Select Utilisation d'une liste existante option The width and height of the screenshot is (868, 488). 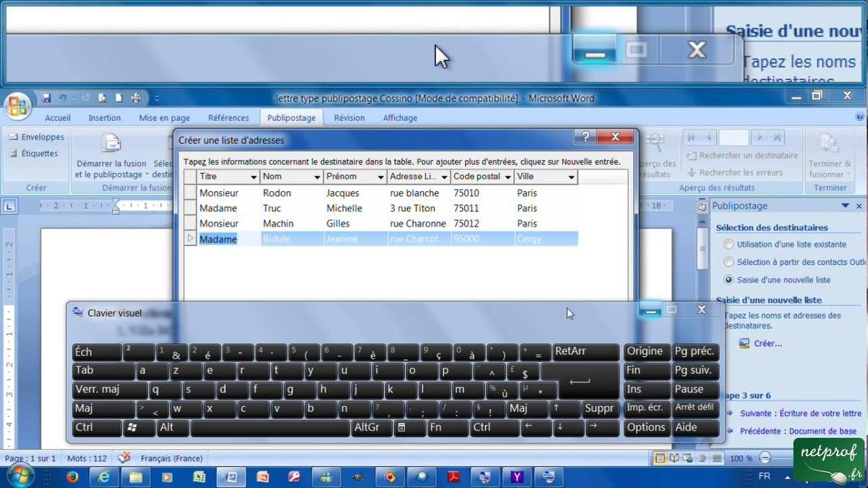click(728, 245)
